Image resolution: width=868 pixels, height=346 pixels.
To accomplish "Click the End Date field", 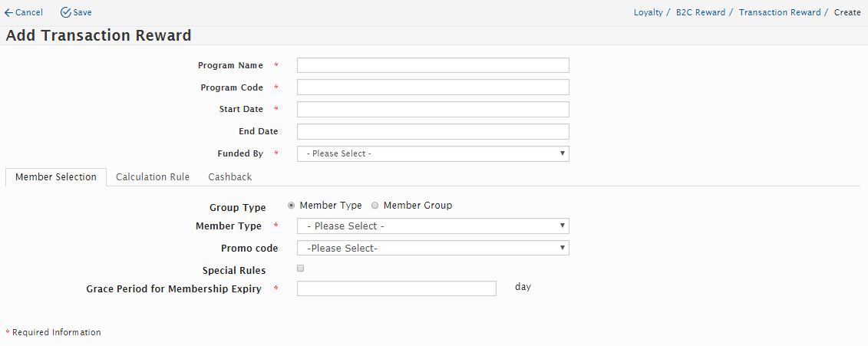I will pyautogui.click(x=433, y=131).
